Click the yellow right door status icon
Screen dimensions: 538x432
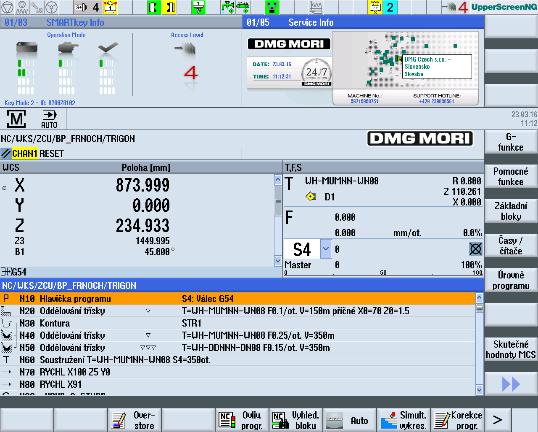point(169,7)
